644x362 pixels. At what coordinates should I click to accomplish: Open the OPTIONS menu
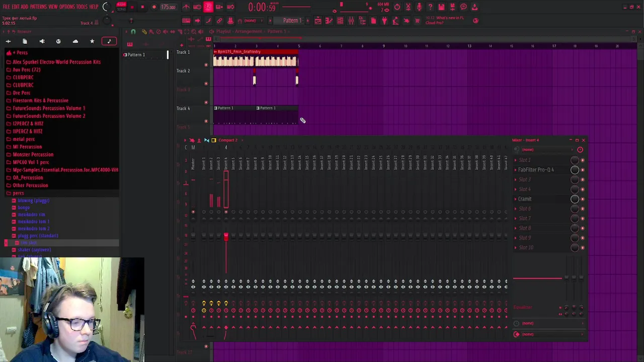[67, 7]
